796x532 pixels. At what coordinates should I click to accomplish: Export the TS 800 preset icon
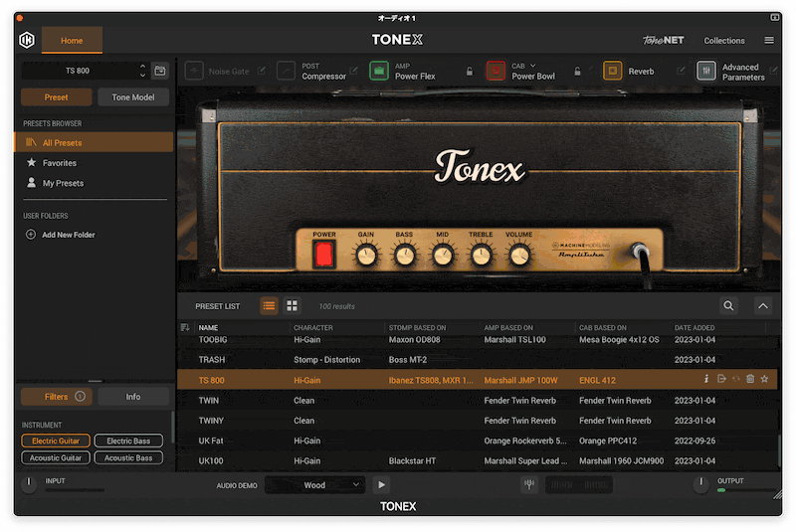721,379
